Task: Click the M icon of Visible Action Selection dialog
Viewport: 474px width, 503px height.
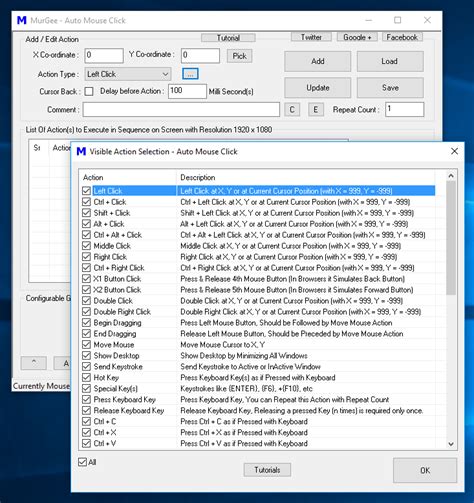Action: point(81,151)
